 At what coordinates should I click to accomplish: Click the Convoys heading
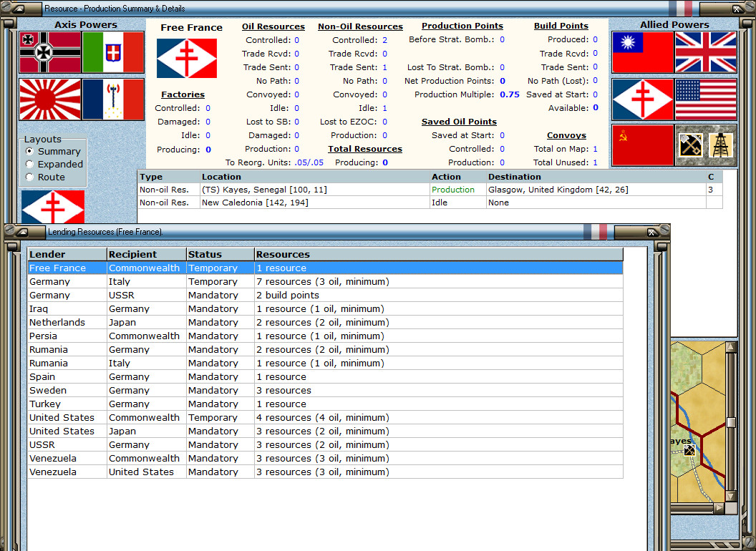tap(566, 135)
